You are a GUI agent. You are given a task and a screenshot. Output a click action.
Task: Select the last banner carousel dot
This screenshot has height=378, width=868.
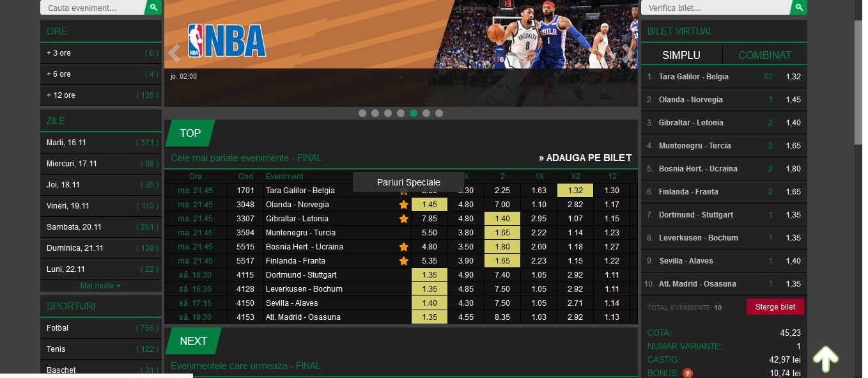coord(439,113)
